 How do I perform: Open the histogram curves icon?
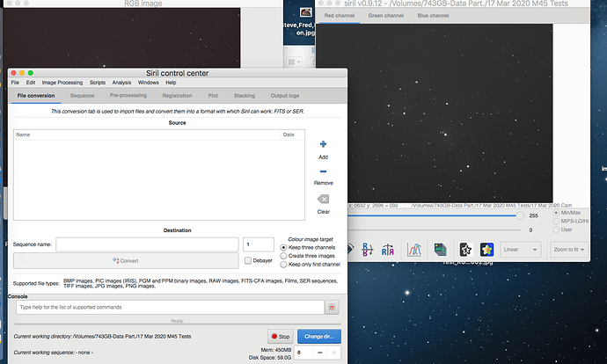pos(414,250)
